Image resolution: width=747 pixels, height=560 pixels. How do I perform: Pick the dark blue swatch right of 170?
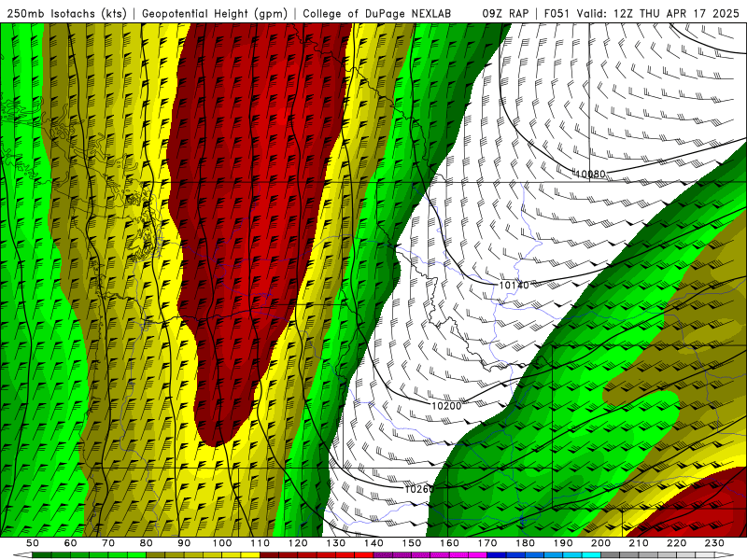point(497,555)
